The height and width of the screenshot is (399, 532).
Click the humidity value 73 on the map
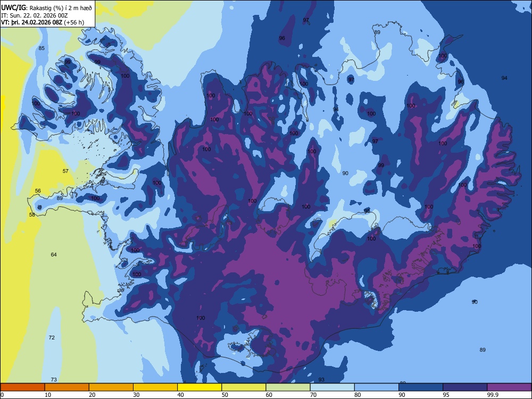point(54,380)
